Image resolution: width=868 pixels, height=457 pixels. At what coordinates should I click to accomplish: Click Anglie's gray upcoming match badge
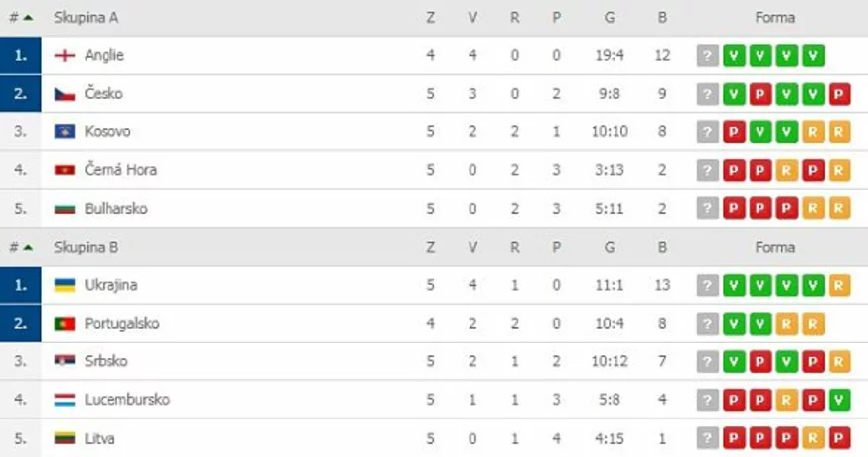707,56
